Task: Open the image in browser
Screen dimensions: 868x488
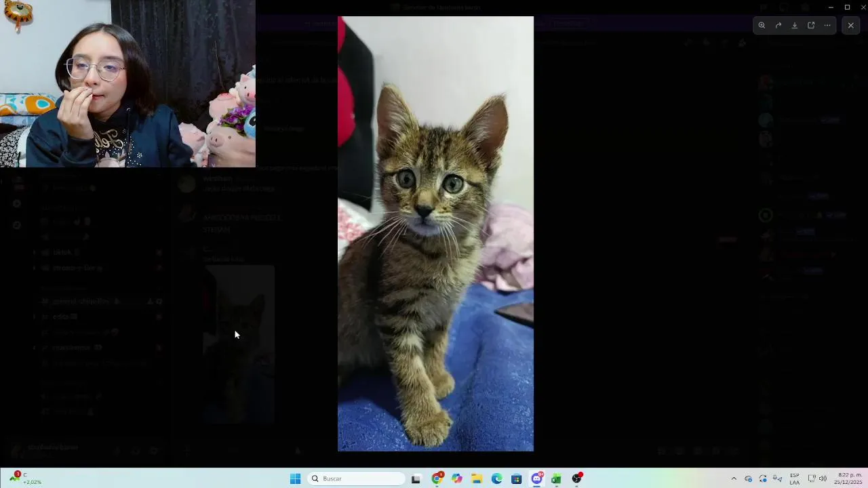Action: (811, 25)
